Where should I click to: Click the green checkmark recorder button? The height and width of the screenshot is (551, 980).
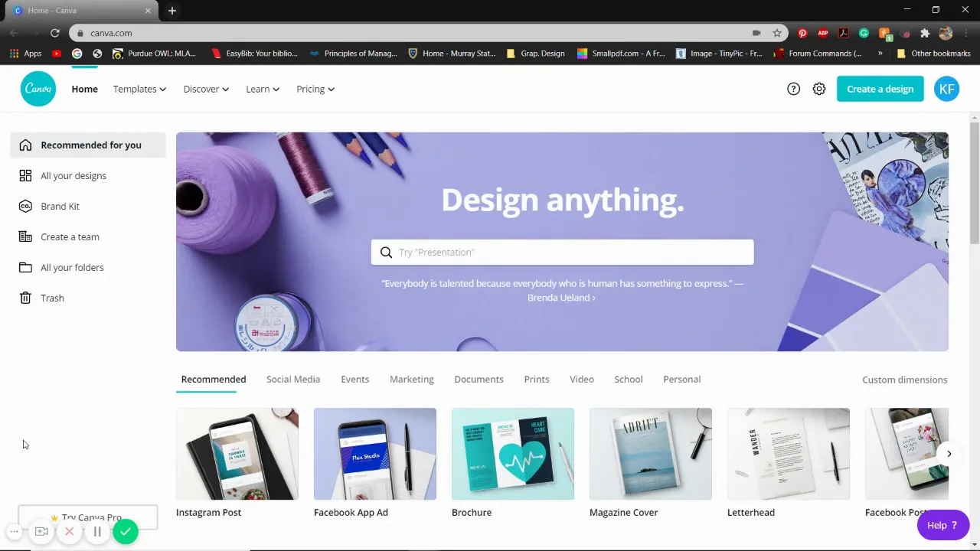point(126,531)
